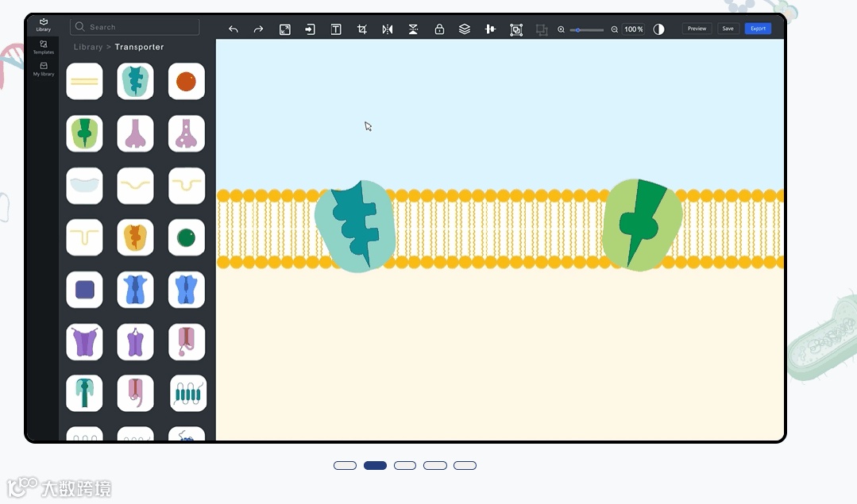Select the pink dotted channel thumbnail
This screenshot has height=504, width=857.
[187, 133]
